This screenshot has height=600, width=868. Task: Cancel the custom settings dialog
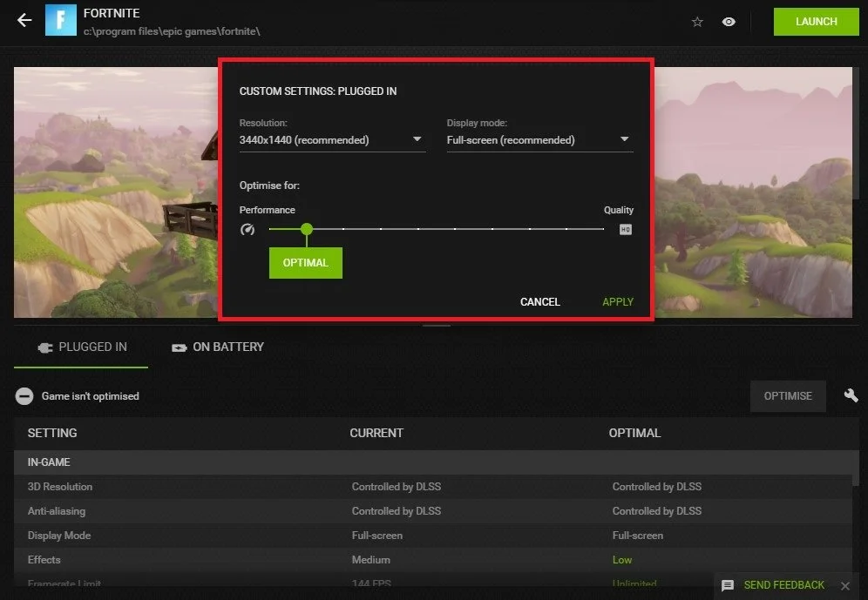point(539,301)
